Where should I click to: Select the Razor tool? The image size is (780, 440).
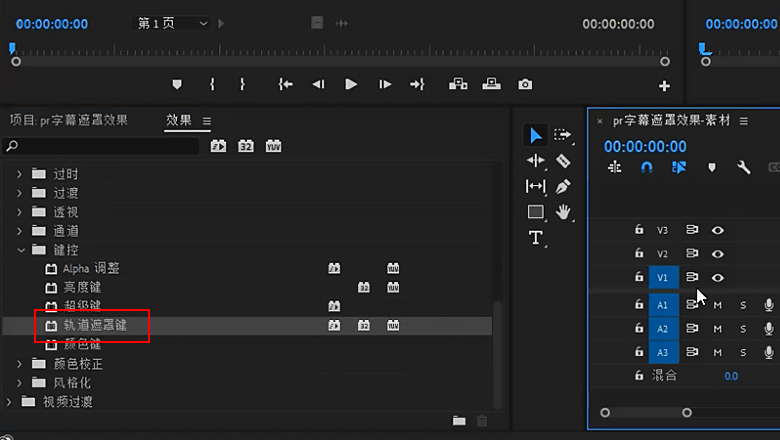click(x=563, y=161)
